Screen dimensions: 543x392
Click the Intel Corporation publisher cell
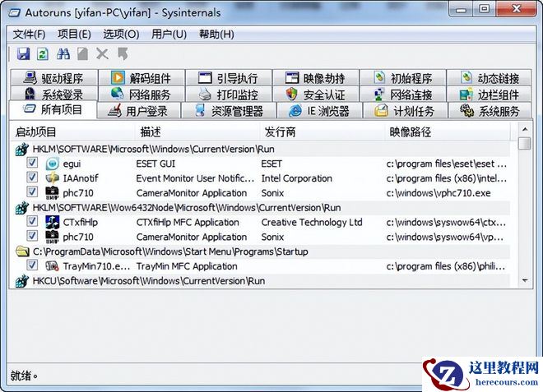pos(297,178)
